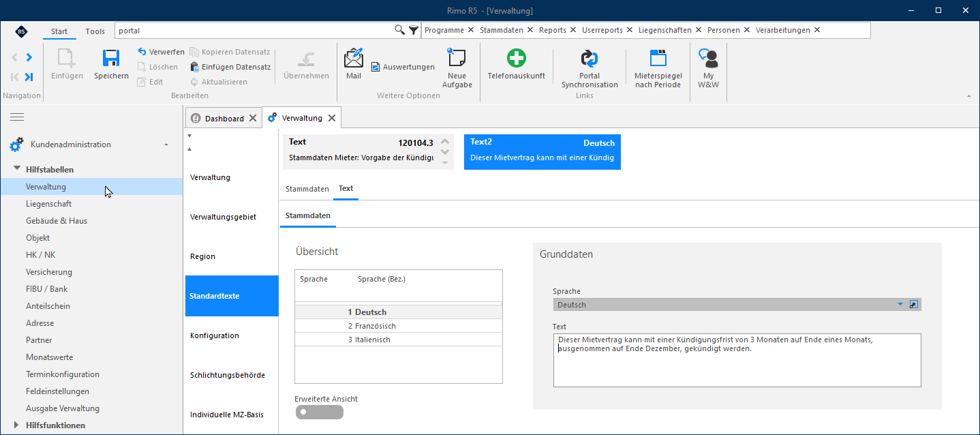Close the Dashboard tab

click(253, 119)
